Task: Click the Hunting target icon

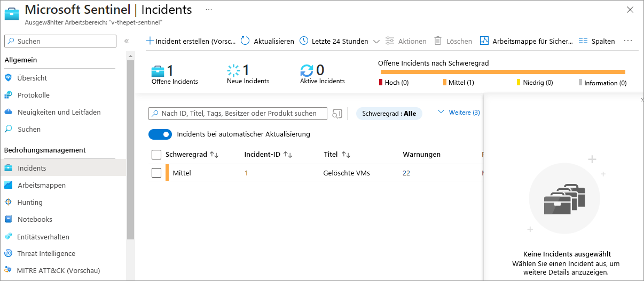Action: (x=8, y=202)
